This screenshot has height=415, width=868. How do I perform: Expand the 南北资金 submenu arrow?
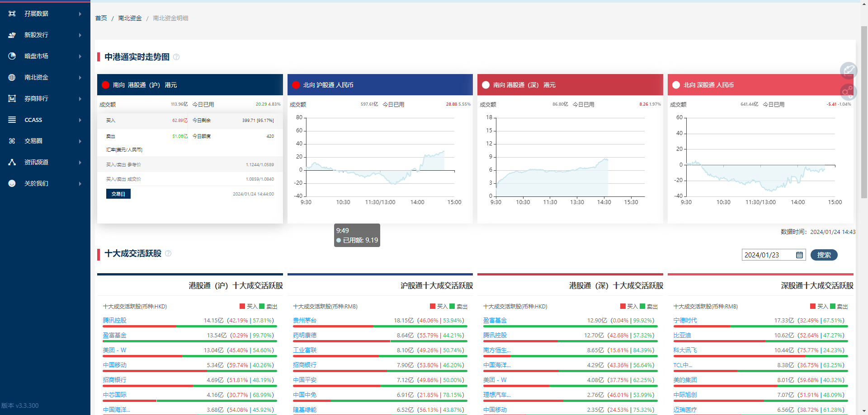click(x=80, y=77)
